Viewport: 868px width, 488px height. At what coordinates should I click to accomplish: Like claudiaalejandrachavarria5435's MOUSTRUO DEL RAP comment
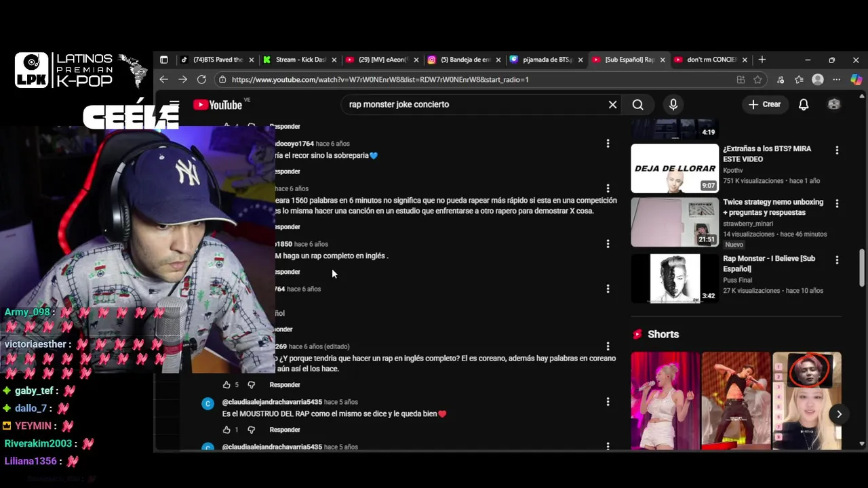point(226,430)
